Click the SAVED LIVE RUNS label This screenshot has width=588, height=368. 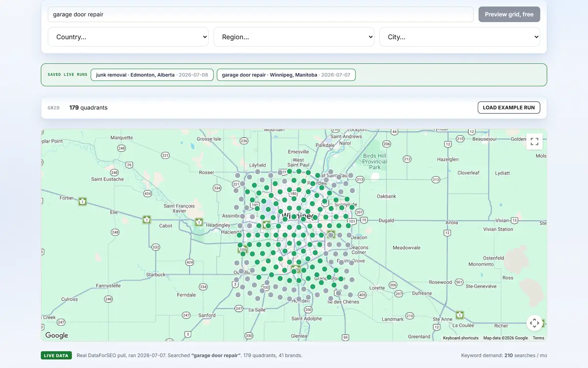(x=68, y=75)
